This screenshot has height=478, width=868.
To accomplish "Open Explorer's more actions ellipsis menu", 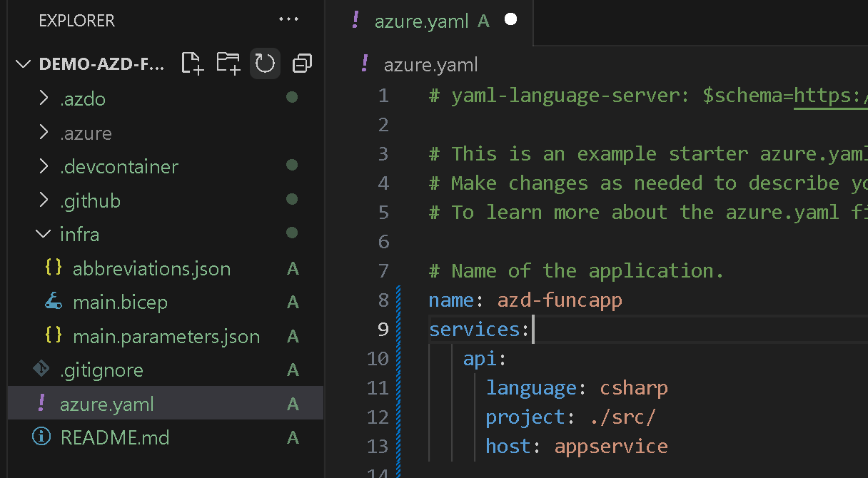I will coord(289,20).
